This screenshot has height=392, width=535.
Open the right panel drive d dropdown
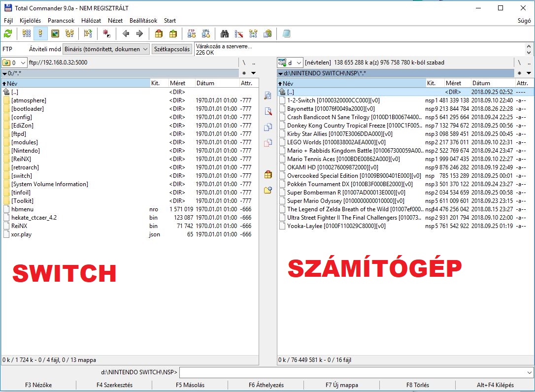coord(290,63)
